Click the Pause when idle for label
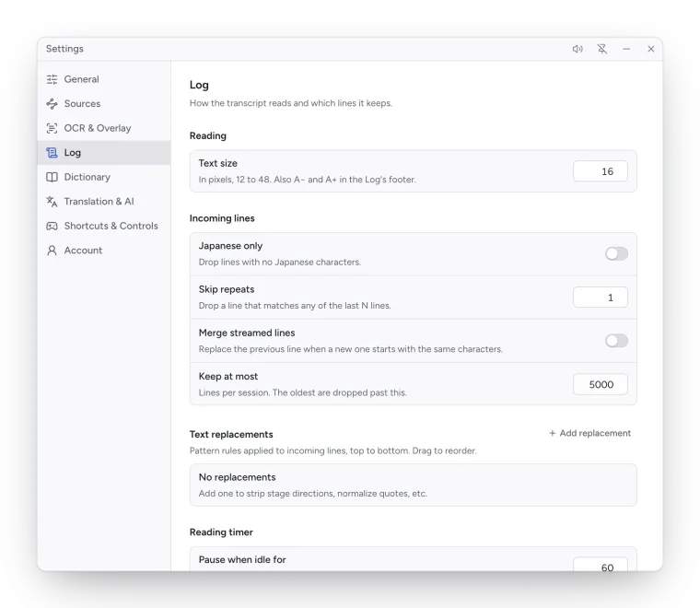The height and width of the screenshot is (608, 700). coord(242,560)
